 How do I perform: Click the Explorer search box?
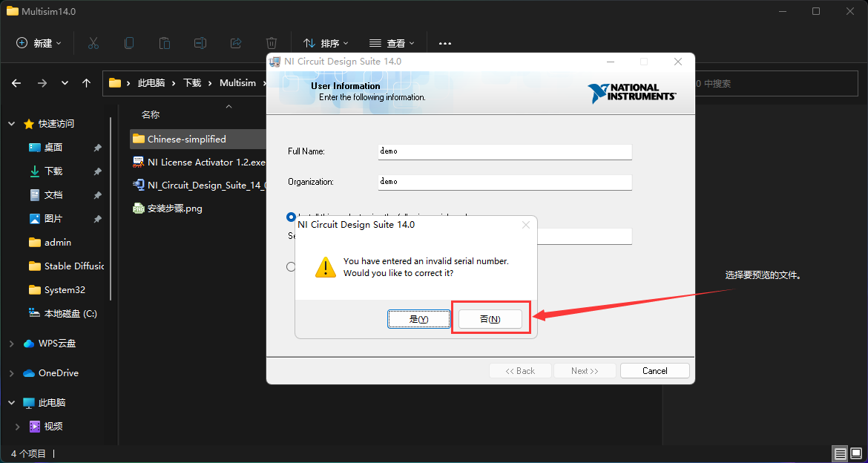pos(775,83)
